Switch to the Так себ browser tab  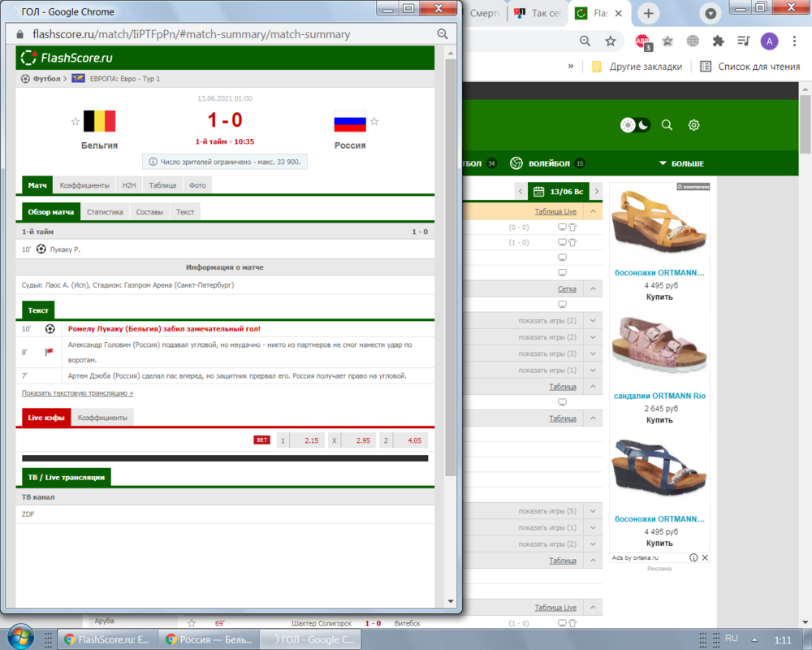(x=537, y=14)
